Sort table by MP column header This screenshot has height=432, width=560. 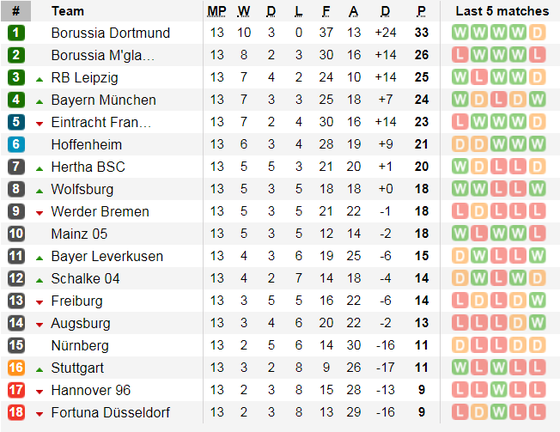tap(217, 11)
